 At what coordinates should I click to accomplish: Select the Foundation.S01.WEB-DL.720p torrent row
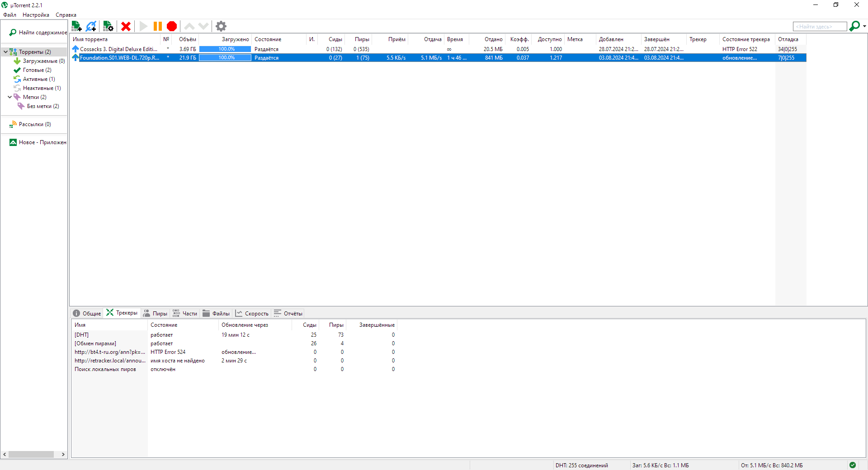[x=439, y=58]
